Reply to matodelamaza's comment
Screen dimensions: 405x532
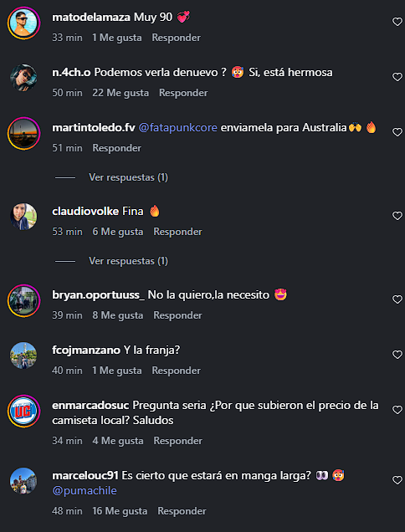coord(177,38)
